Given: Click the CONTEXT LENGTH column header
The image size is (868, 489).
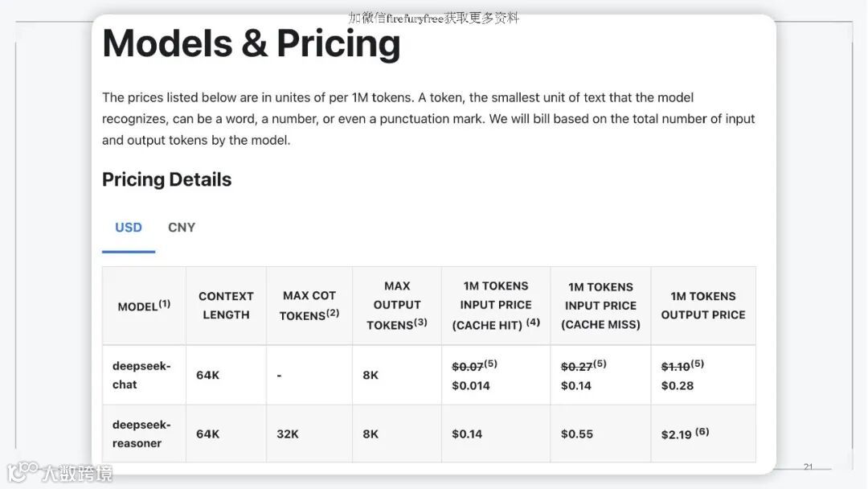Looking at the screenshot, I should [x=226, y=306].
